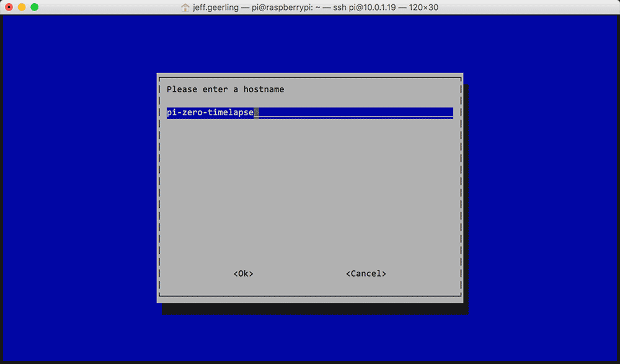
Task: Click the gray block cursor after hostname
Action: (x=256, y=113)
